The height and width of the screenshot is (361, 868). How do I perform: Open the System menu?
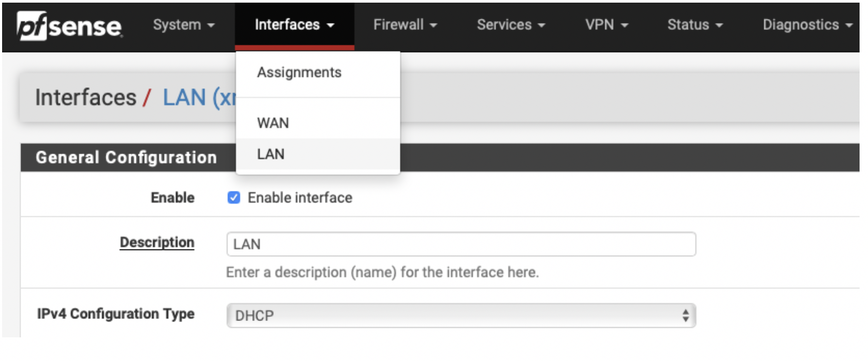click(x=183, y=25)
